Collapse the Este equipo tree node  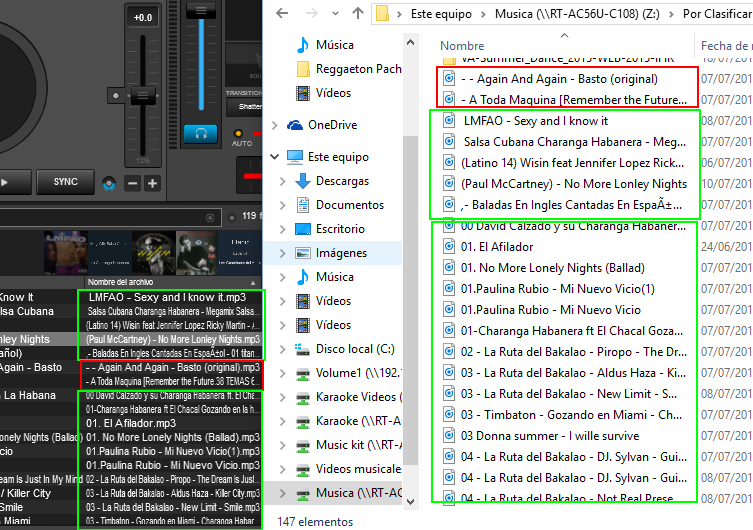[x=275, y=157]
